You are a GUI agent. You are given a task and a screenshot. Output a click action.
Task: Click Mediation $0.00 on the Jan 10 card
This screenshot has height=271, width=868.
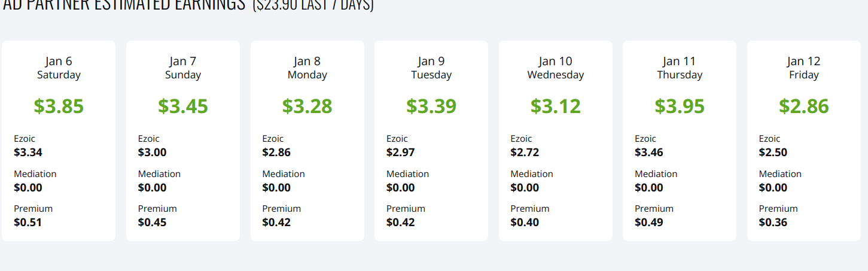[x=525, y=188]
